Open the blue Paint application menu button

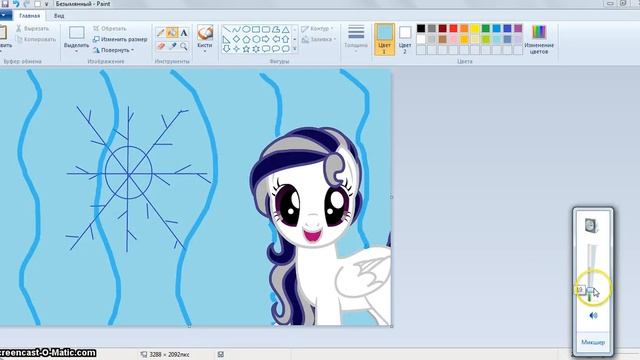click(5, 16)
